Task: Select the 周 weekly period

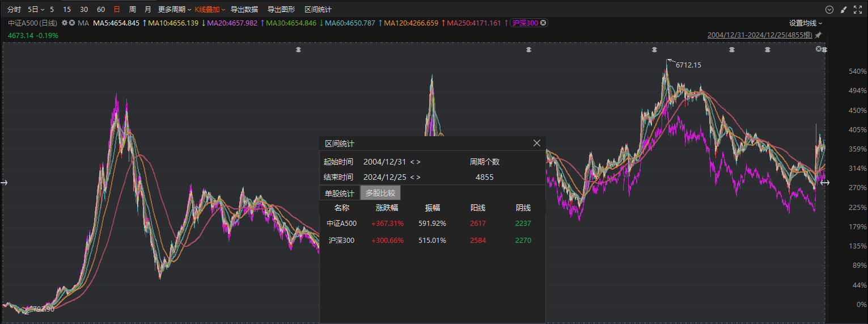Action: (132, 10)
